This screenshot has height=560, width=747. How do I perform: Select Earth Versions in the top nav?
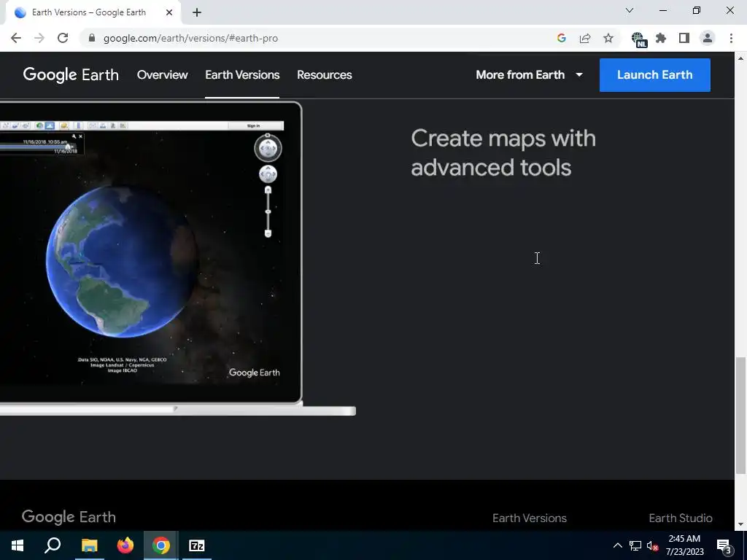[242, 75]
